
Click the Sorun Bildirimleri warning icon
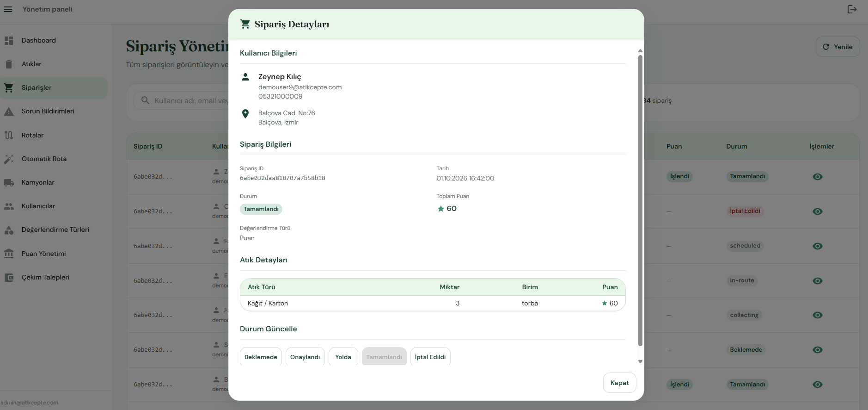tap(9, 112)
